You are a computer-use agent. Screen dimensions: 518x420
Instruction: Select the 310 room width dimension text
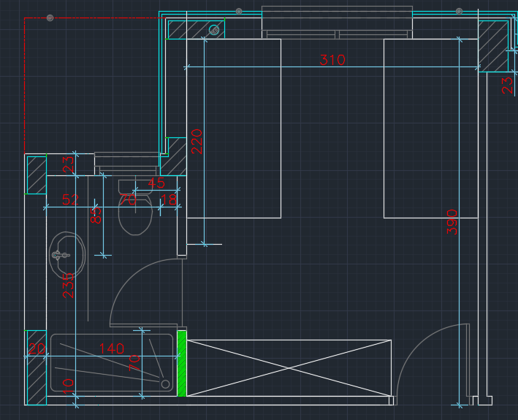[332, 60]
